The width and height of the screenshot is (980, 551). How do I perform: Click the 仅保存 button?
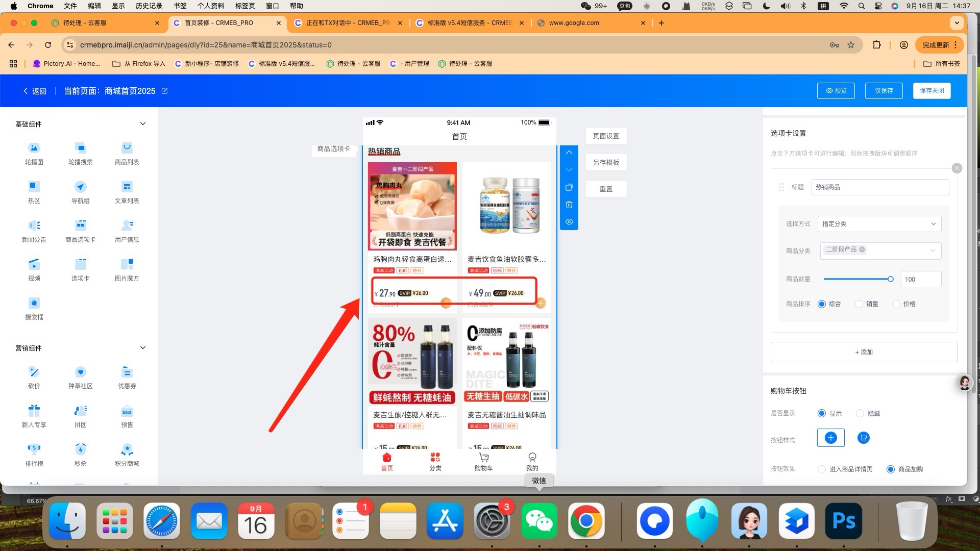click(884, 91)
